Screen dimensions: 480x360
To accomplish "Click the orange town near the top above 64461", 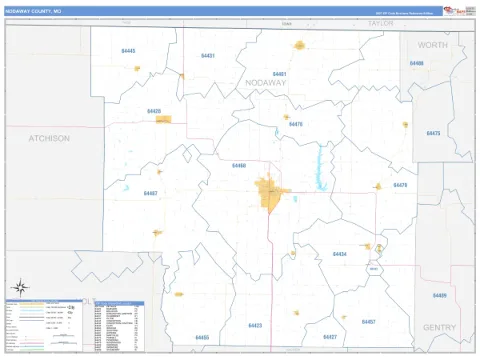I will [300, 45].
